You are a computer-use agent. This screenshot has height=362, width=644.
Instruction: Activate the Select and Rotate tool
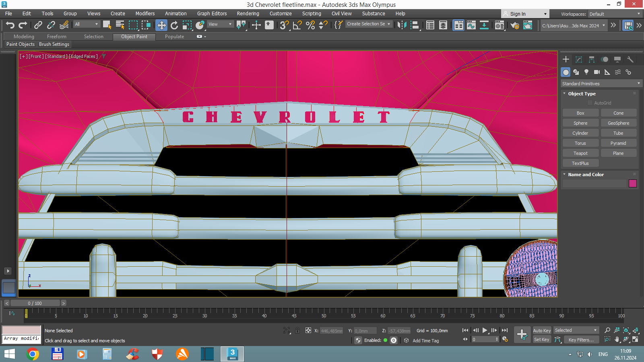(x=174, y=25)
